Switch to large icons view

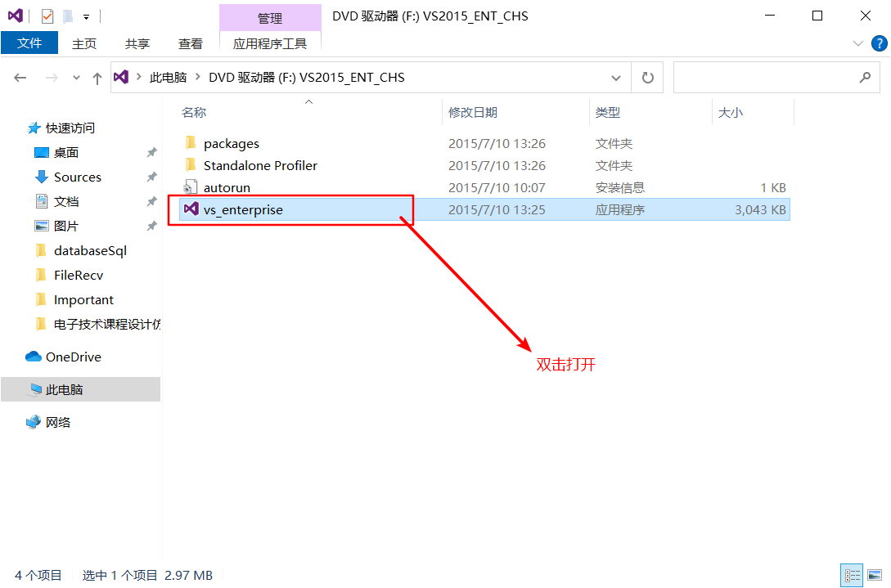875,576
